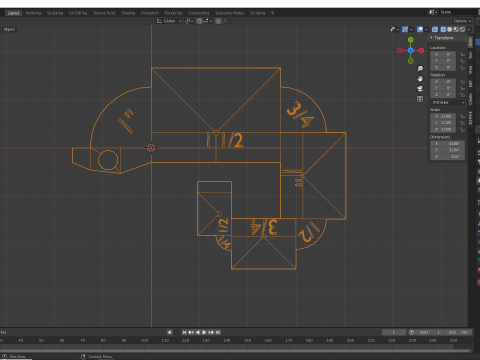Open the Rendering workspace tab
This screenshot has height=360, width=480.
173,13
